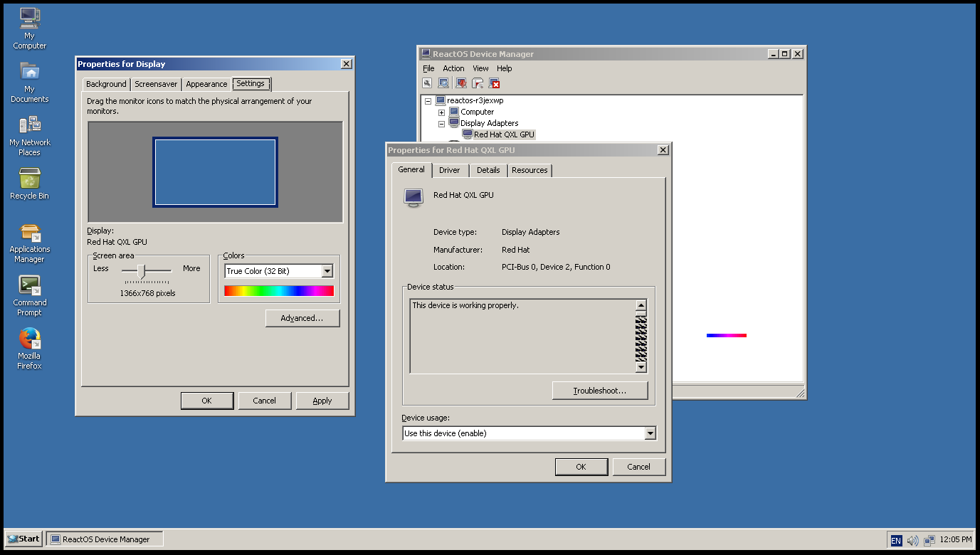Click the Properties wrench toolbar icon
The height and width of the screenshot is (555, 980).
tap(428, 83)
